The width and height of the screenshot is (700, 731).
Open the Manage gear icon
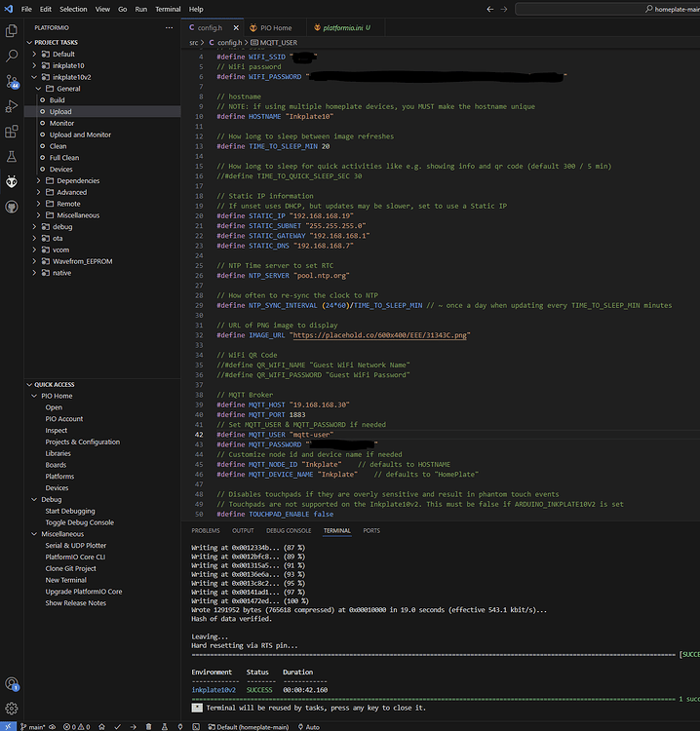[x=12, y=708]
